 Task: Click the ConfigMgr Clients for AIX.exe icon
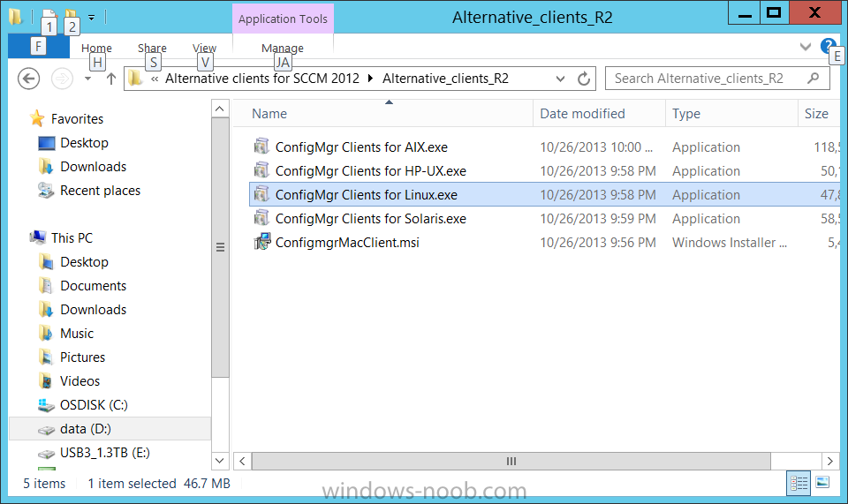261,147
